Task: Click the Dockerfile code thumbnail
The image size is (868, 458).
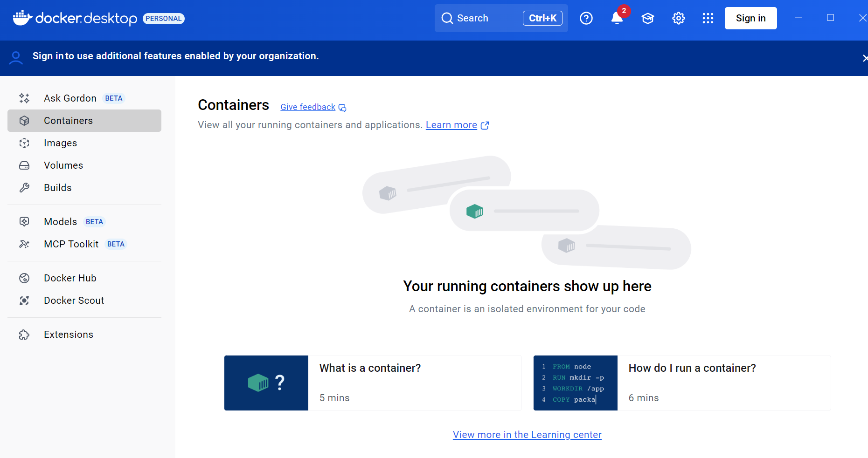Action: coord(576,383)
